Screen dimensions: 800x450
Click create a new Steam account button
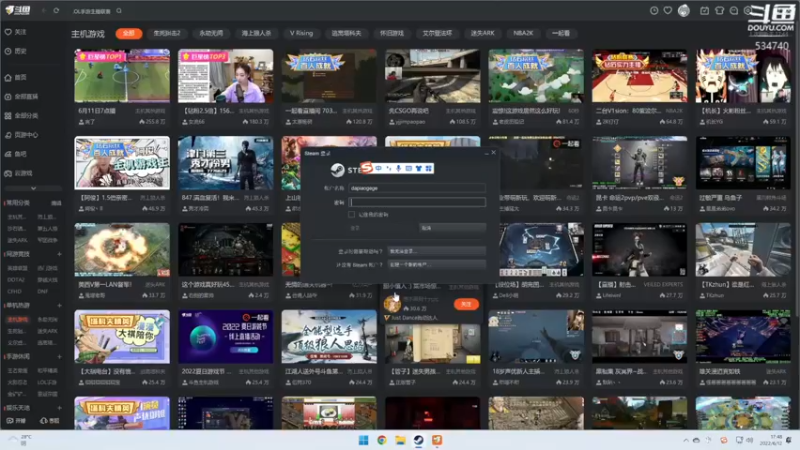[436, 265]
